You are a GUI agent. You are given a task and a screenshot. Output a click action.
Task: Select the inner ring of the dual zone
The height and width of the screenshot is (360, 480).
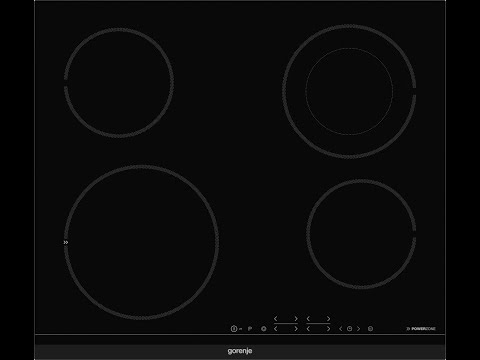click(x=349, y=91)
